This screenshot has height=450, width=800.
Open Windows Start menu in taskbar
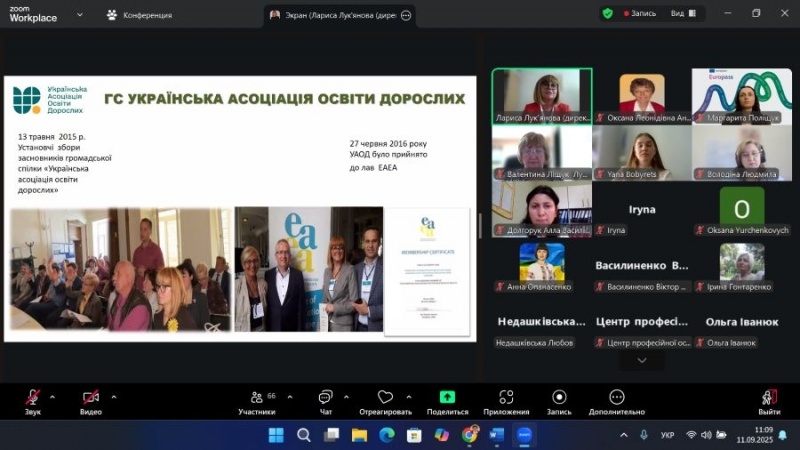[276, 435]
